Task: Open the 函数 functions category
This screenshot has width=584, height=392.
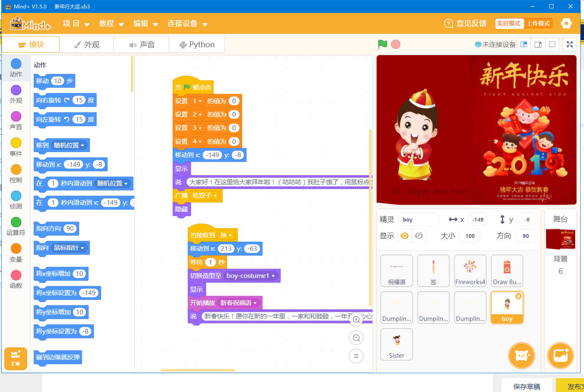Action: click(x=16, y=280)
